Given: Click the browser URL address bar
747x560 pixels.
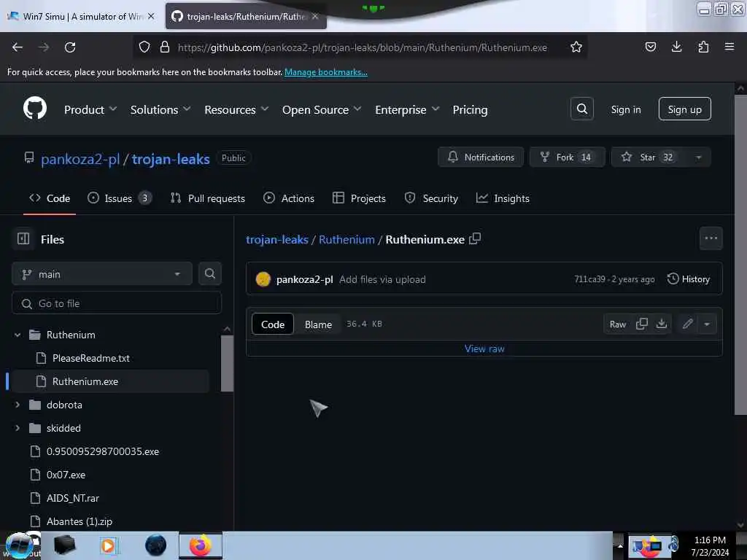Looking at the screenshot, I should point(362,47).
